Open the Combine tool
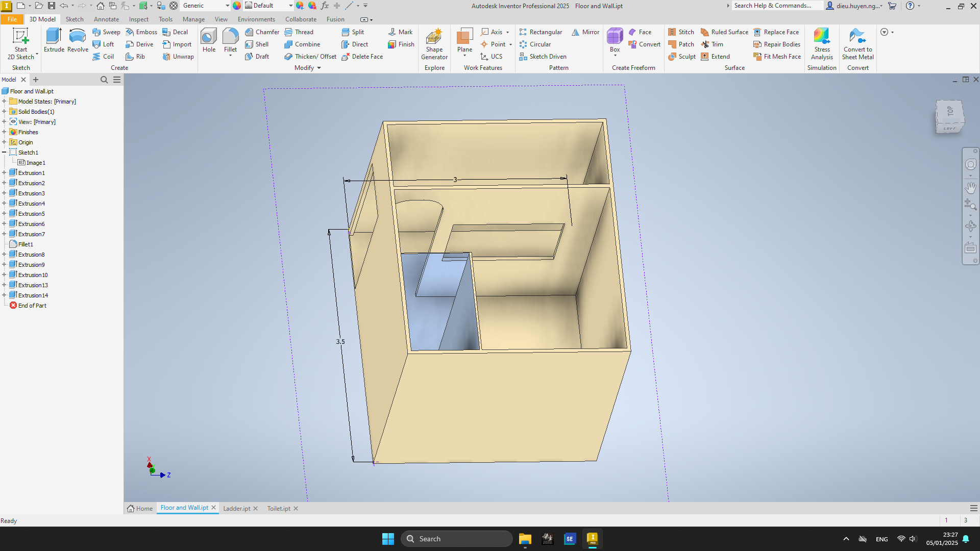The width and height of the screenshot is (980, 551). pyautogui.click(x=302, y=44)
